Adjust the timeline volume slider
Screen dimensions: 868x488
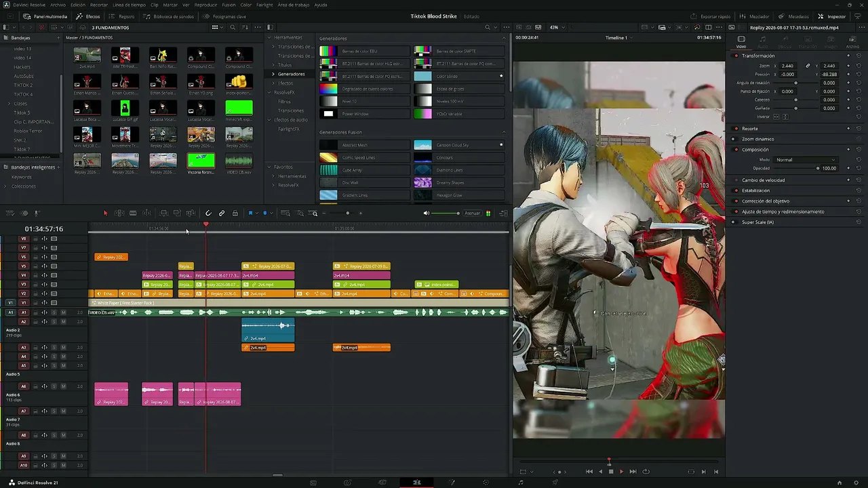446,213
